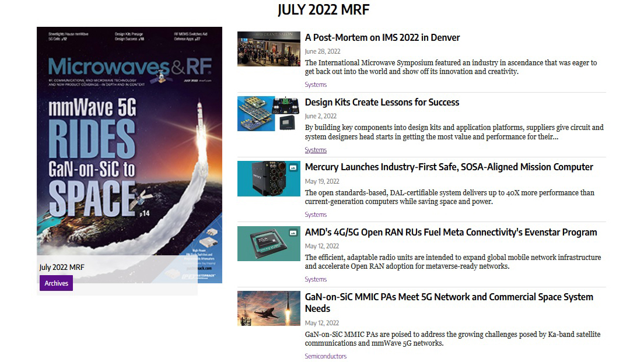
Task: Click the JULY 2022 MRF page heading
Action: 323,10
